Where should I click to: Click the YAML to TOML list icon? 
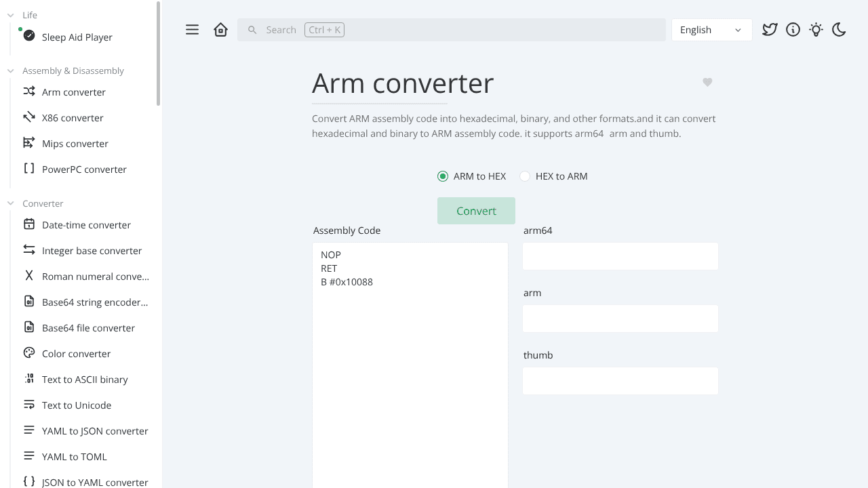pyautogui.click(x=29, y=456)
